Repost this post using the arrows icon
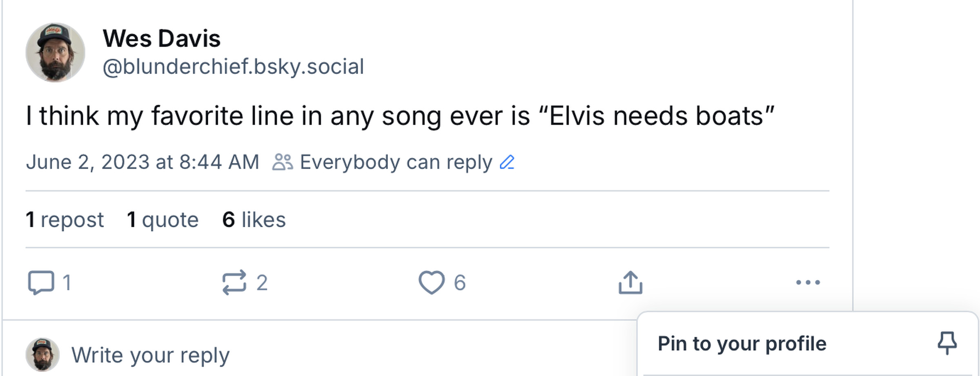 (x=234, y=282)
